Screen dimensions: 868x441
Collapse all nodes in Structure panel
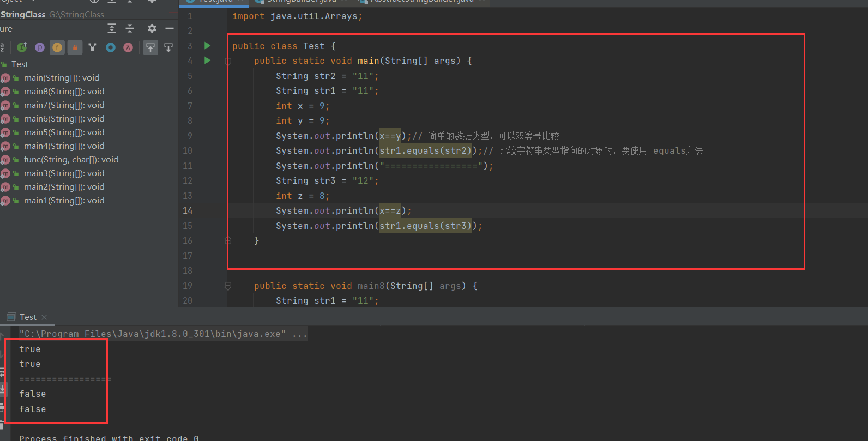coord(130,28)
